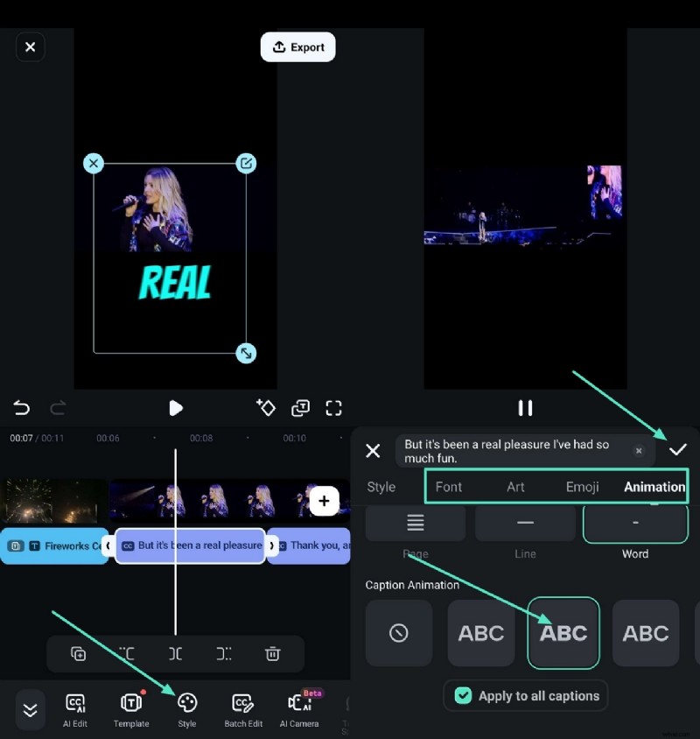
Task: Duplicate the selected clip
Action: point(78,653)
